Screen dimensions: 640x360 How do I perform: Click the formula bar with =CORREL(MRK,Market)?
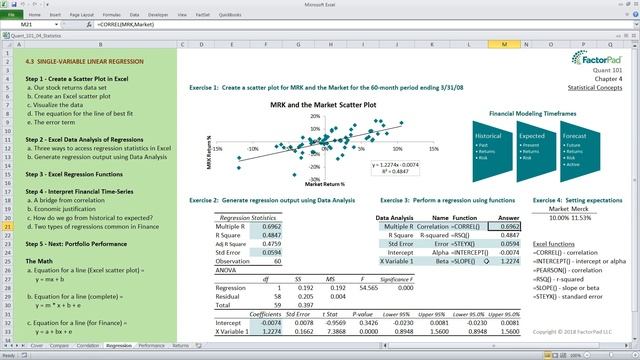pyautogui.click(x=363, y=24)
